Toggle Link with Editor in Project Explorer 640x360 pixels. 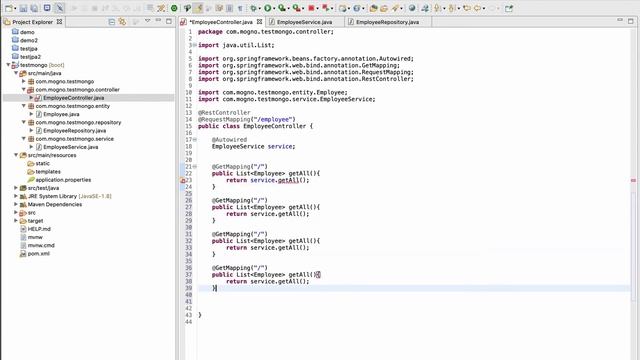tap(122, 22)
